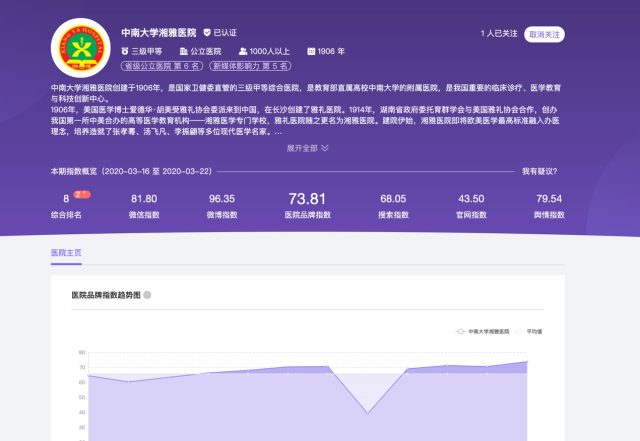The width and height of the screenshot is (640, 441).
Task: Click the hospital name 中南大学湘雅医院
Action: (x=159, y=33)
